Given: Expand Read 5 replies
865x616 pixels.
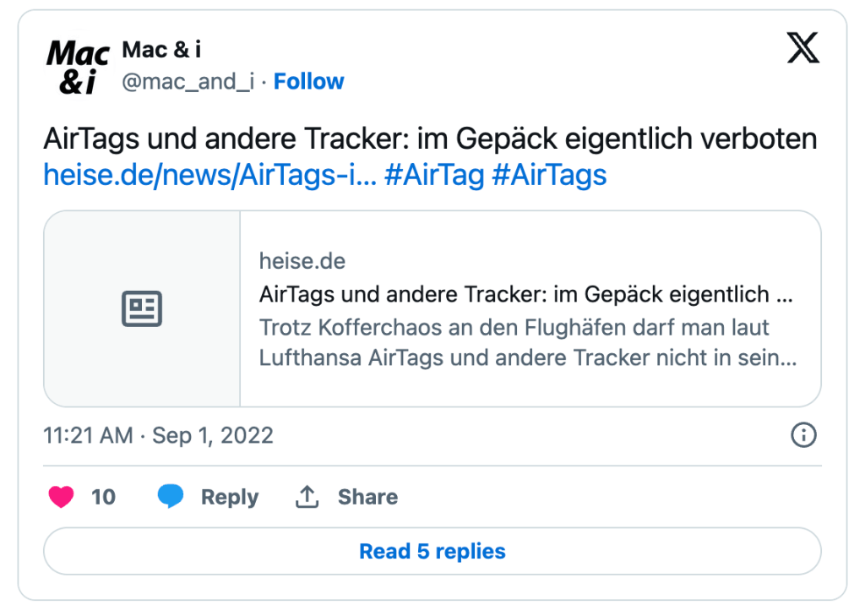Looking at the screenshot, I should tap(432, 551).
